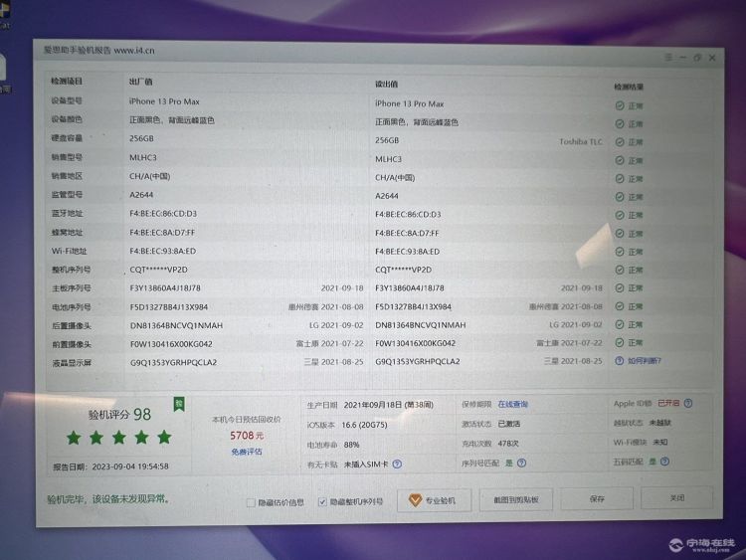Click the 未越狱 jailbreak status
Screen dimensions: 746x560
click(660, 423)
